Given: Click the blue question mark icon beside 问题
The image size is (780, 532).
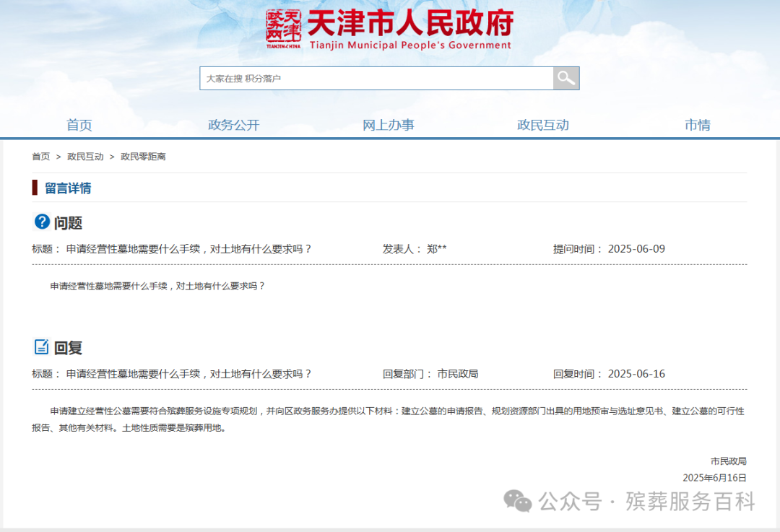Looking at the screenshot, I should tap(42, 222).
